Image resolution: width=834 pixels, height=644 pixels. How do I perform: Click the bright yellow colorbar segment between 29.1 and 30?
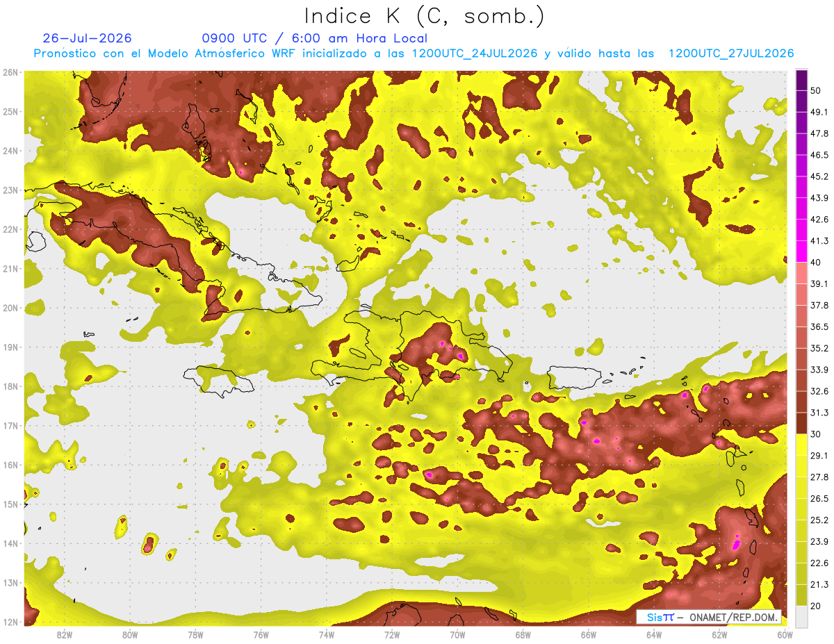click(x=801, y=445)
